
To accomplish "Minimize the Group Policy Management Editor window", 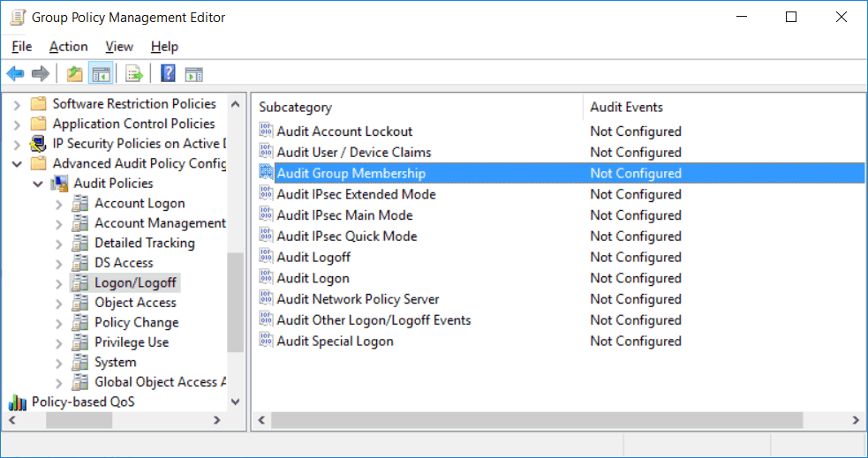I will point(742,17).
